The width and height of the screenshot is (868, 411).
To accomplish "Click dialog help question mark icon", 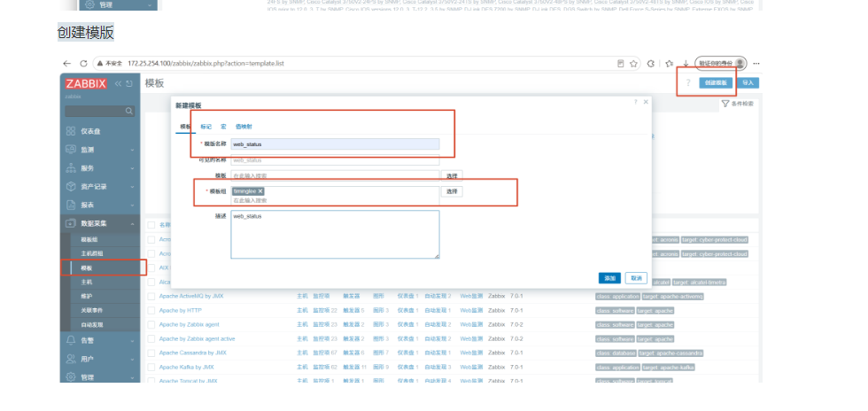I will pos(636,102).
